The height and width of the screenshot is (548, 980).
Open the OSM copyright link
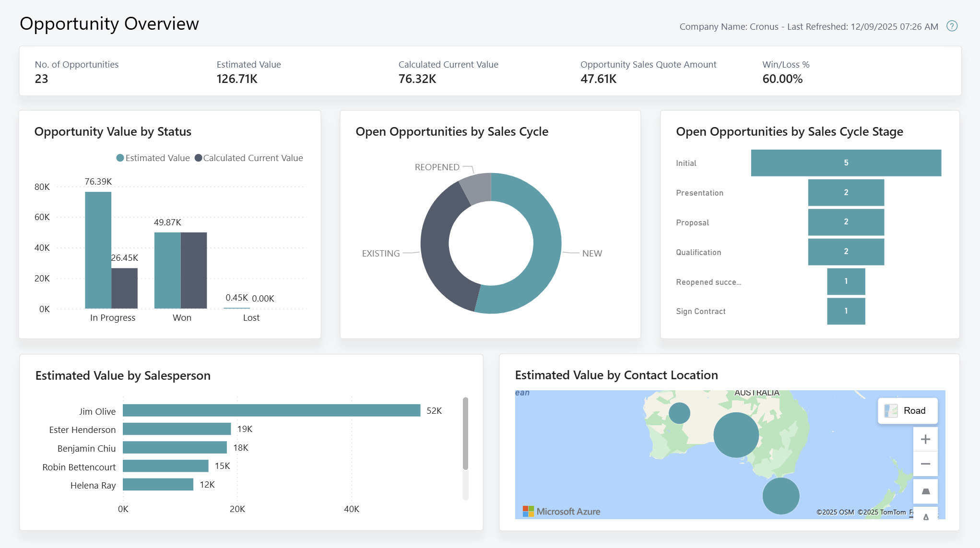[835, 512]
